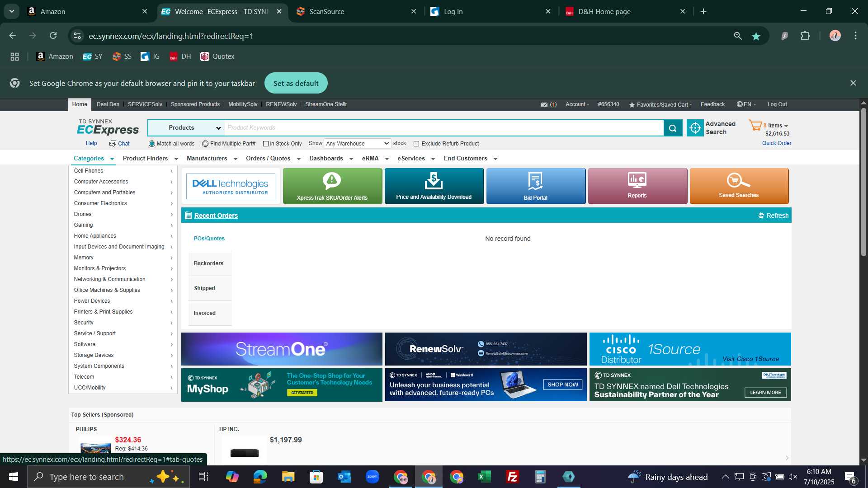Open the Quotex bookmark

point(217,56)
